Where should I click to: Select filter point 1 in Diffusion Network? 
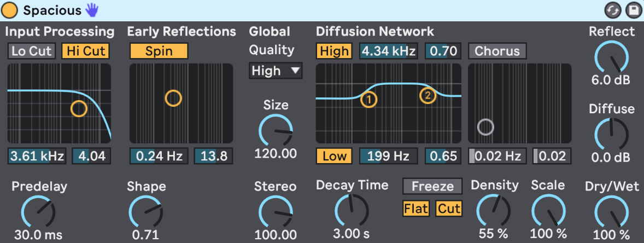point(369,99)
